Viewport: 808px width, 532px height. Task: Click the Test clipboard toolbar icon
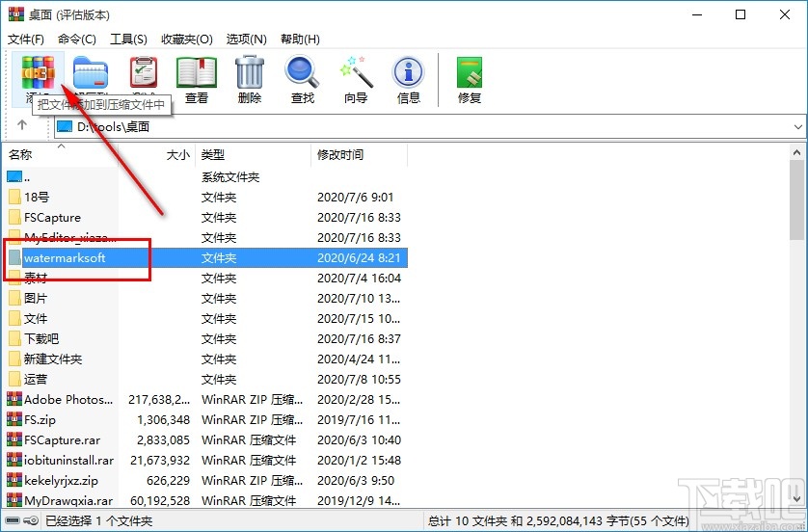144,73
